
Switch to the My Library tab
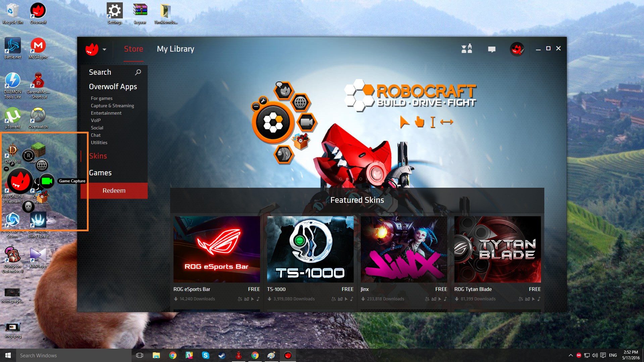point(176,49)
